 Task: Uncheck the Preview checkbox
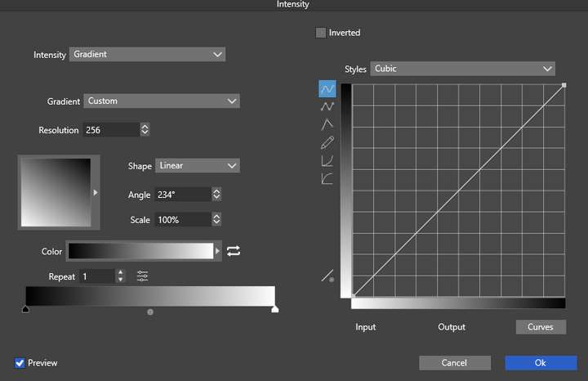click(20, 363)
